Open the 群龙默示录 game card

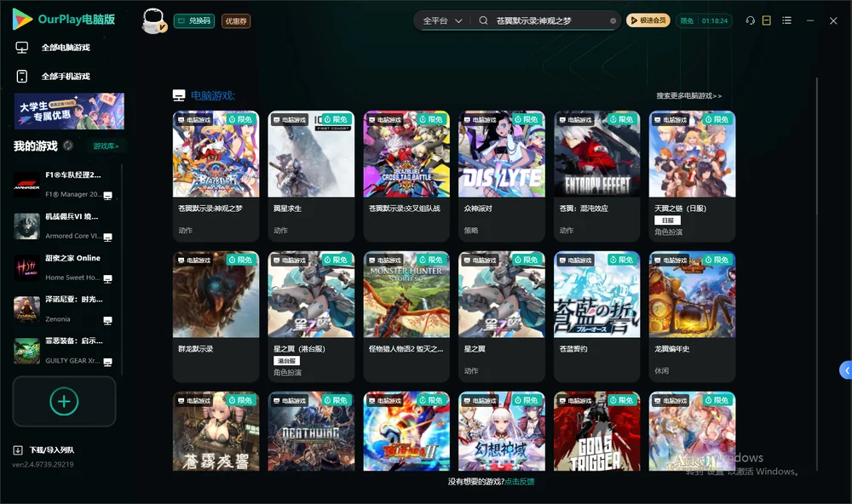[x=216, y=317]
